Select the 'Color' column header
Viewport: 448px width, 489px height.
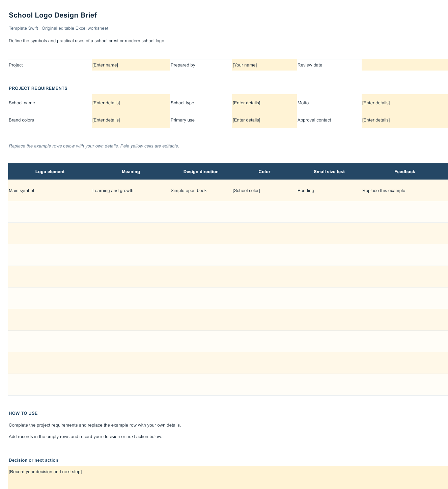[264, 172]
